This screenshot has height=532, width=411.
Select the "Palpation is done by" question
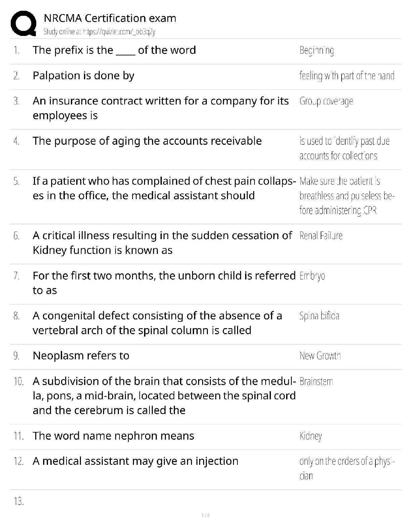(x=83, y=76)
